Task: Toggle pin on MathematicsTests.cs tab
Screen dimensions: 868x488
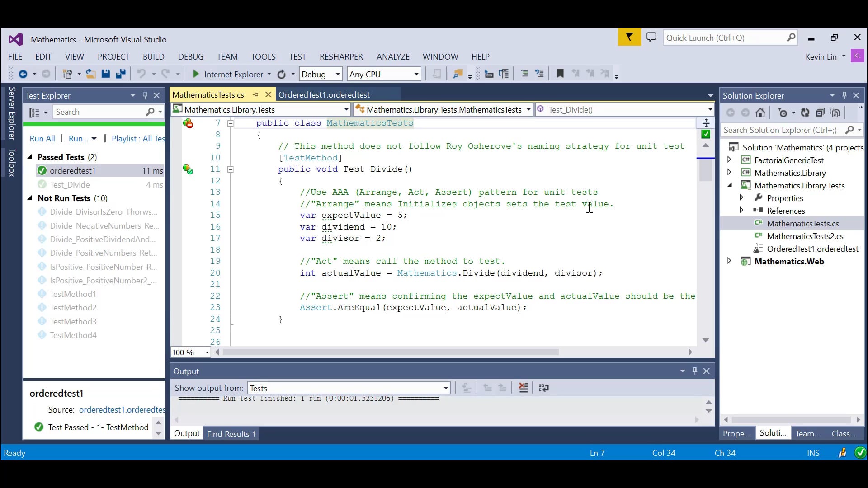Action: pyautogui.click(x=256, y=95)
